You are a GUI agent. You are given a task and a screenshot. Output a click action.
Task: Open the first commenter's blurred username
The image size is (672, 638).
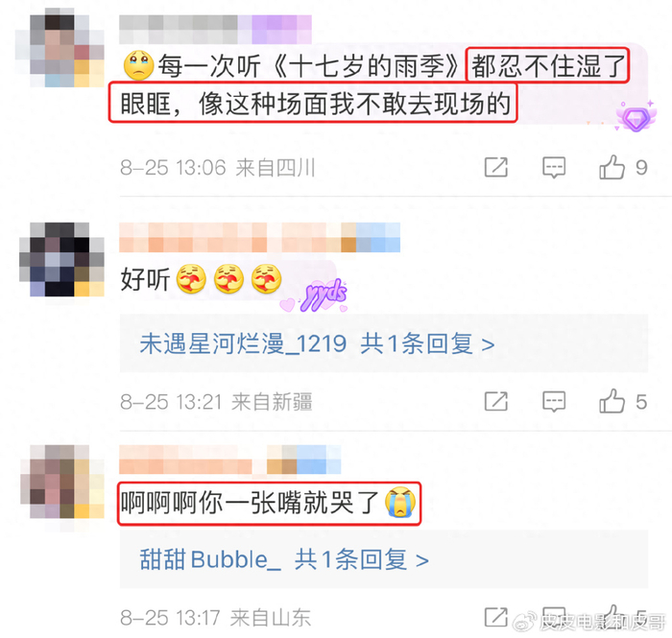(215, 29)
